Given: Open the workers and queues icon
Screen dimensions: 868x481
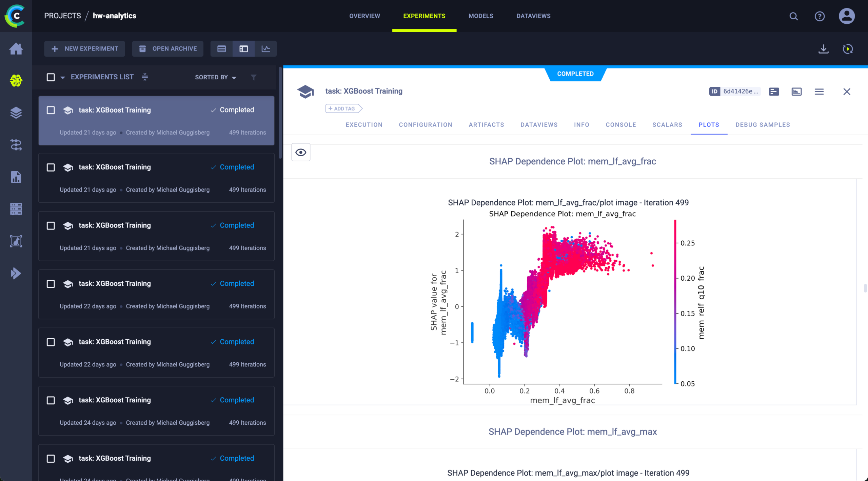Looking at the screenshot, I should (16, 209).
